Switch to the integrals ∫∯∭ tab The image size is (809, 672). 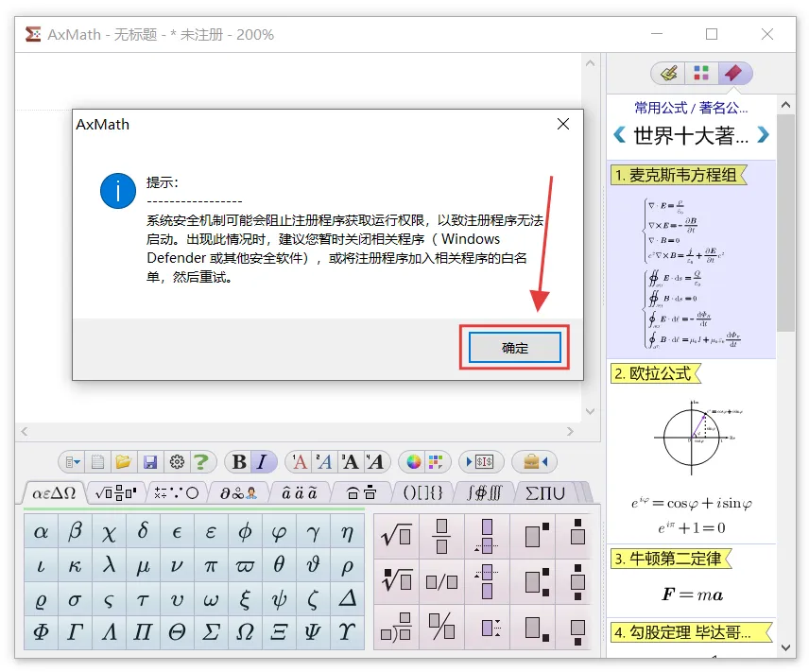(484, 493)
